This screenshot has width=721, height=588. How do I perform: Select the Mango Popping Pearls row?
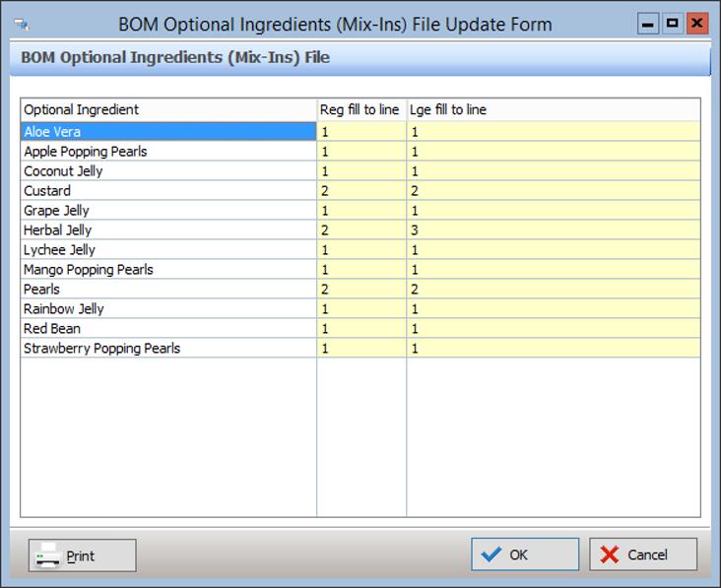167,269
